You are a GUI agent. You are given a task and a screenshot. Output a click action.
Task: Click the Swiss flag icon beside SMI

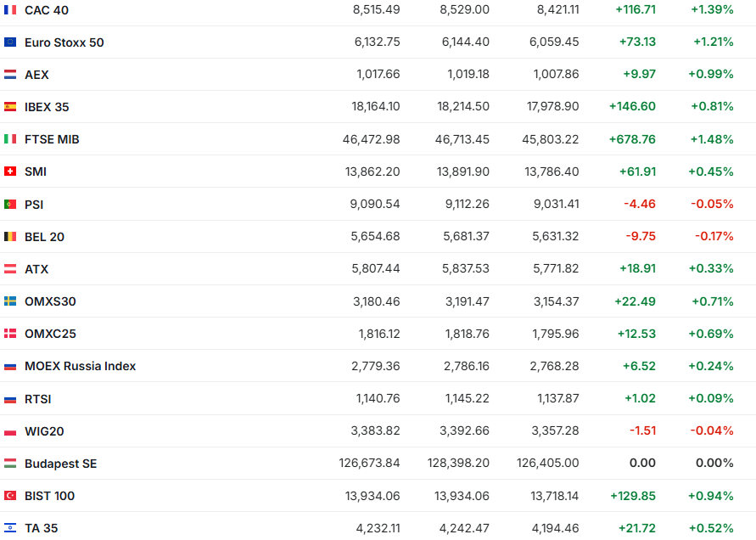tap(10, 172)
